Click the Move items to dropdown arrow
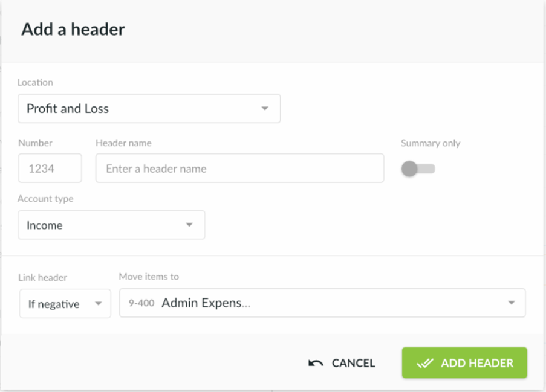Image resolution: width=546 pixels, height=392 pixels. tap(512, 303)
